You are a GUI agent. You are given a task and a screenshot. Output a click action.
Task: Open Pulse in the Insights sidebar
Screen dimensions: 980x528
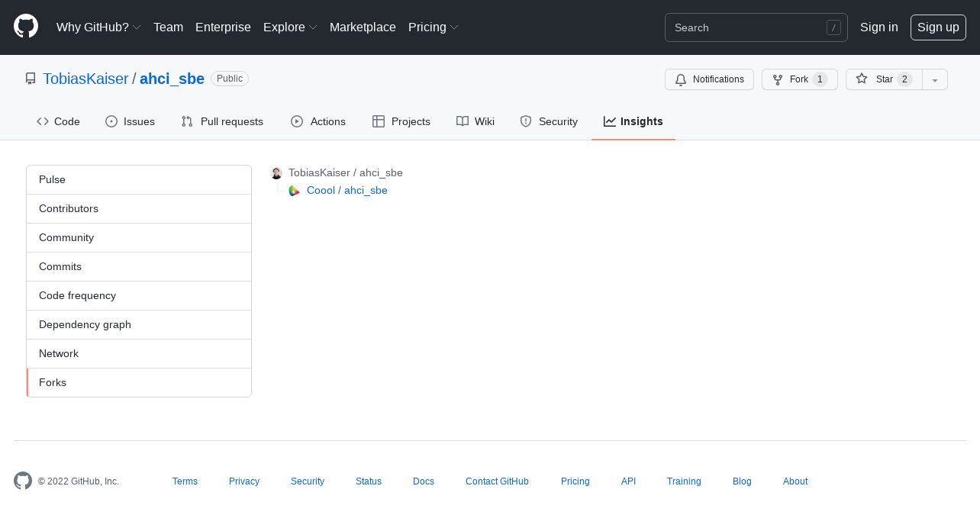point(139,179)
